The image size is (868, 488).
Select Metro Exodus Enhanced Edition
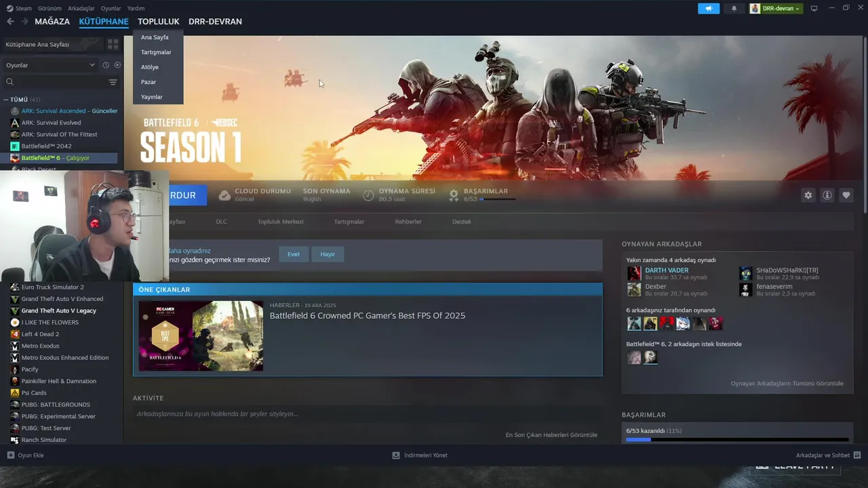click(x=65, y=358)
